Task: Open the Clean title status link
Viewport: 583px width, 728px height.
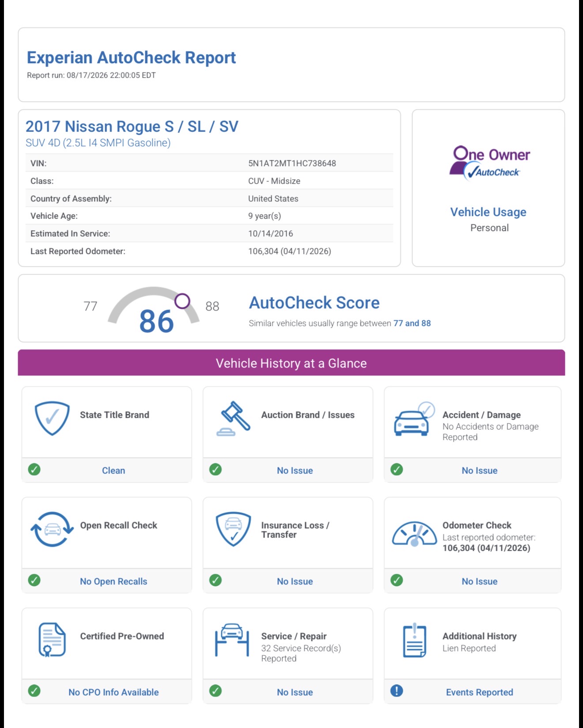Action: (114, 470)
